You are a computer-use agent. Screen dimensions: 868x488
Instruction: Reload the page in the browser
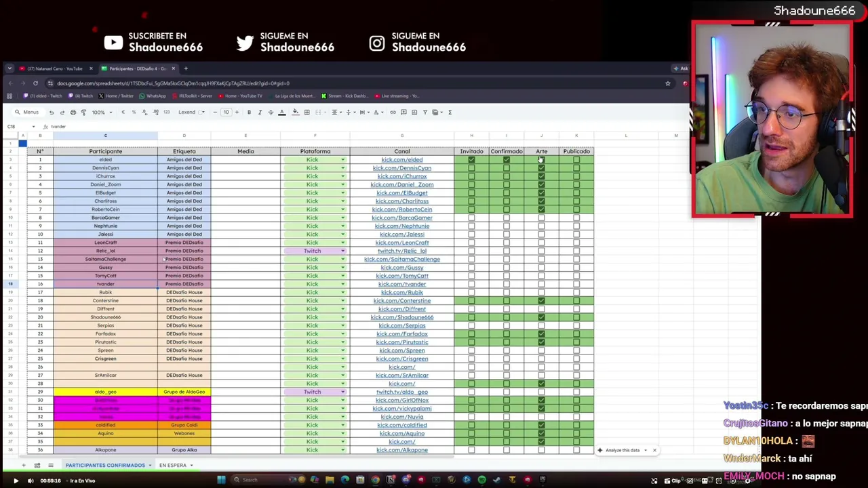[x=35, y=83]
